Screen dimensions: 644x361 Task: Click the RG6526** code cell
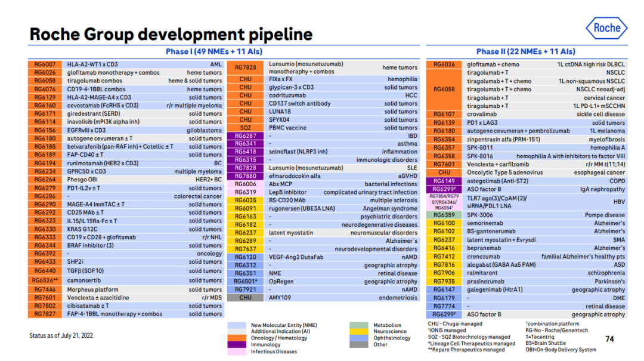(x=45, y=280)
